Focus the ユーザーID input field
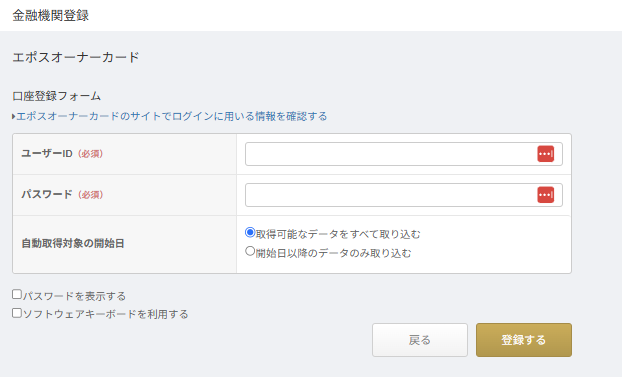Viewport: 622px width, 377px height. click(403, 154)
